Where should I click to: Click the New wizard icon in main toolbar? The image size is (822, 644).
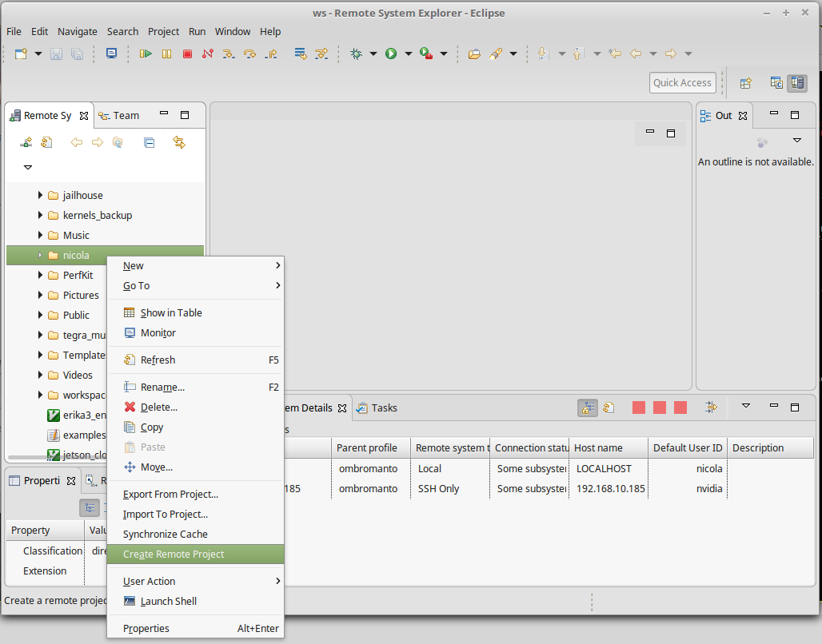click(x=21, y=54)
